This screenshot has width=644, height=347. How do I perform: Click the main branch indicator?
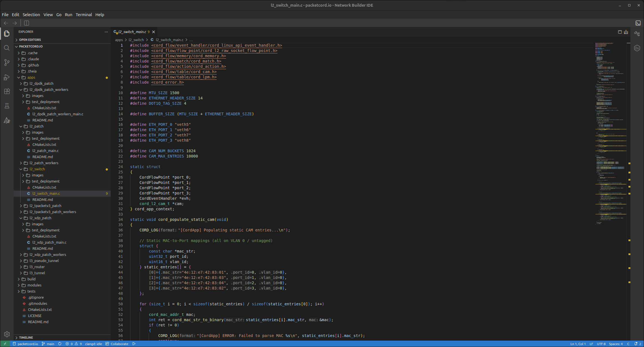(48, 344)
